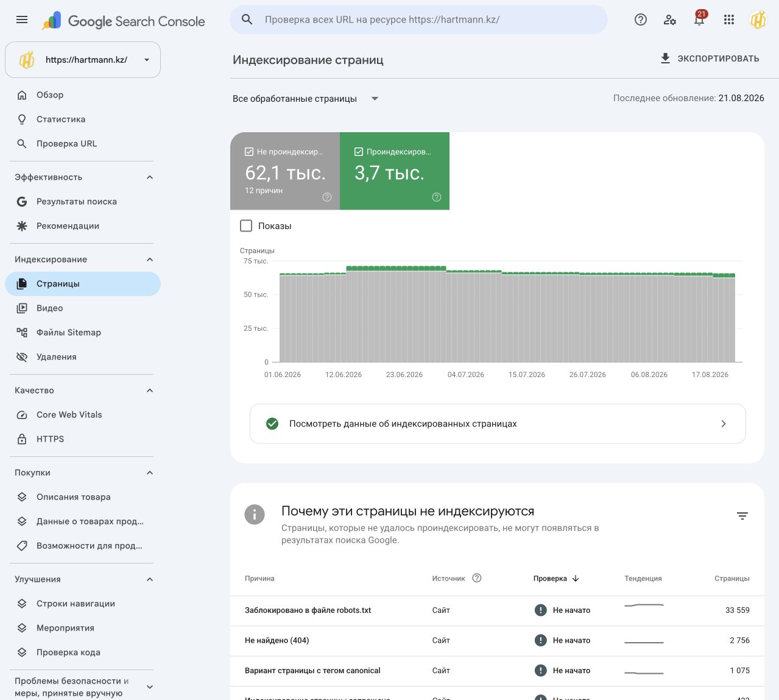Open Не найдено (404) row

click(x=497, y=641)
